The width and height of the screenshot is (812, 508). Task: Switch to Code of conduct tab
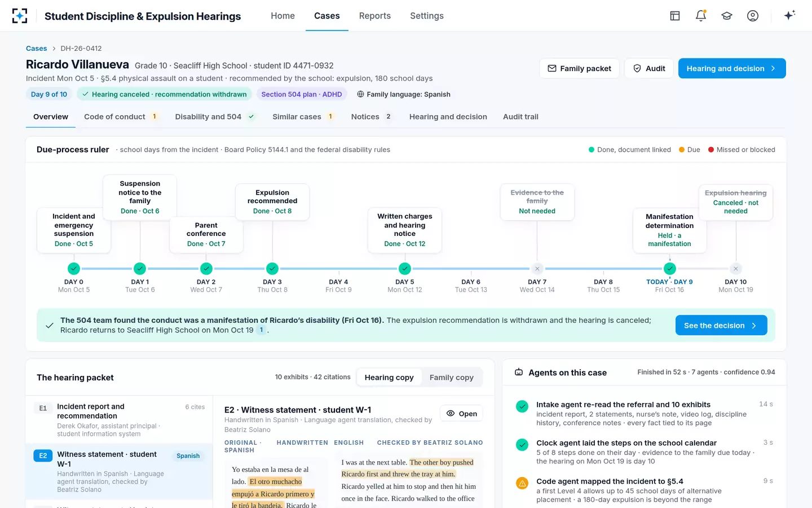coord(121,117)
